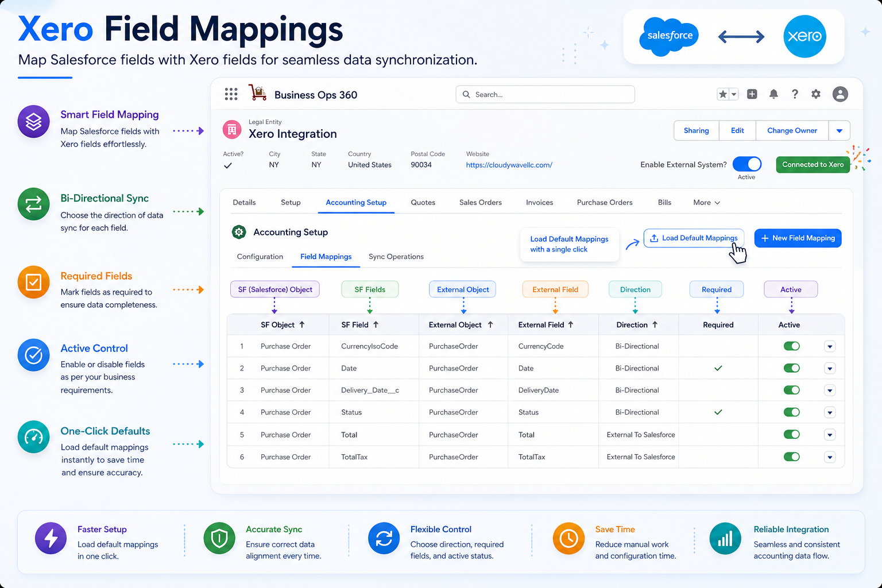Open row actions menu for Status row

(x=830, y=412)
